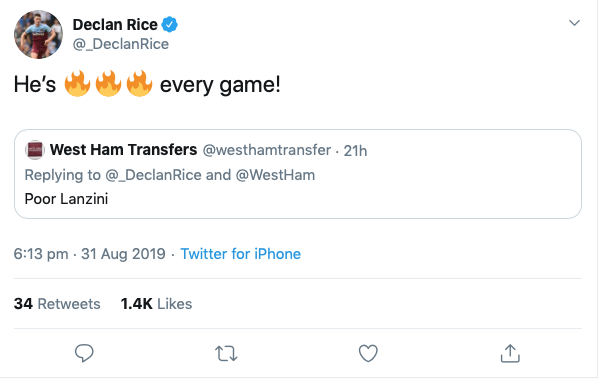
Task: Open West Ham Transfers account name
Action: 123,150
